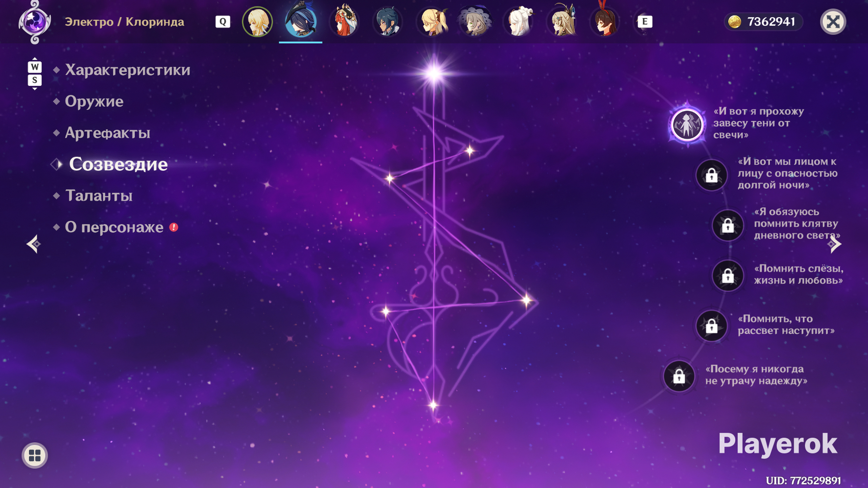This screenshot has width=868, height=488.
Task: Click lock icon for «И вот мы лицом к лицу с опасностью долгой ночи»
Action: point(711,175)
